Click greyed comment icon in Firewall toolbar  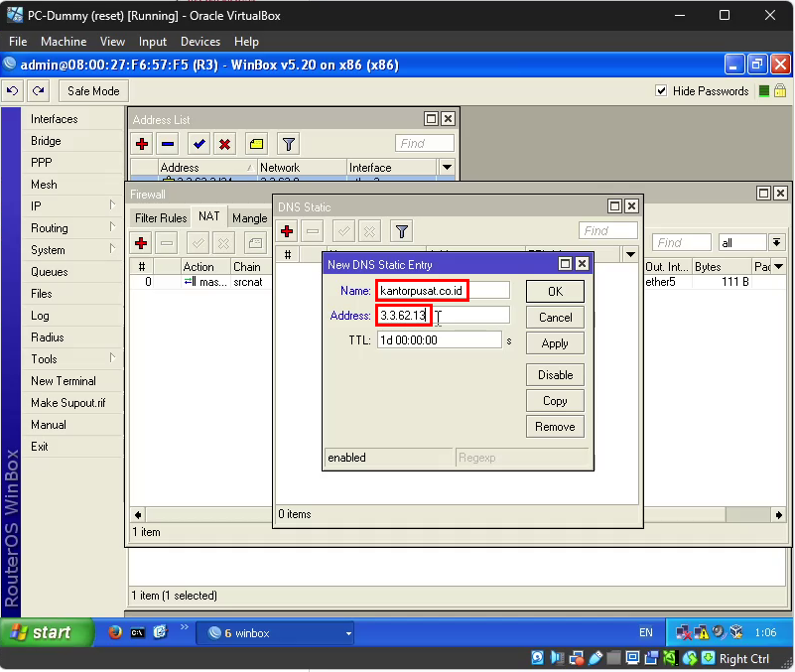tap(255, 243)
